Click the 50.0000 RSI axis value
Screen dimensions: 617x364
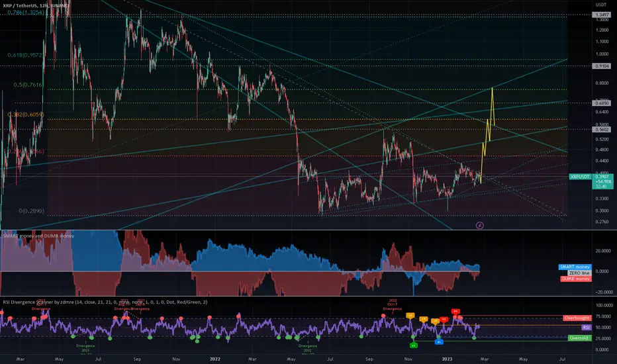(x=603, y=328)
